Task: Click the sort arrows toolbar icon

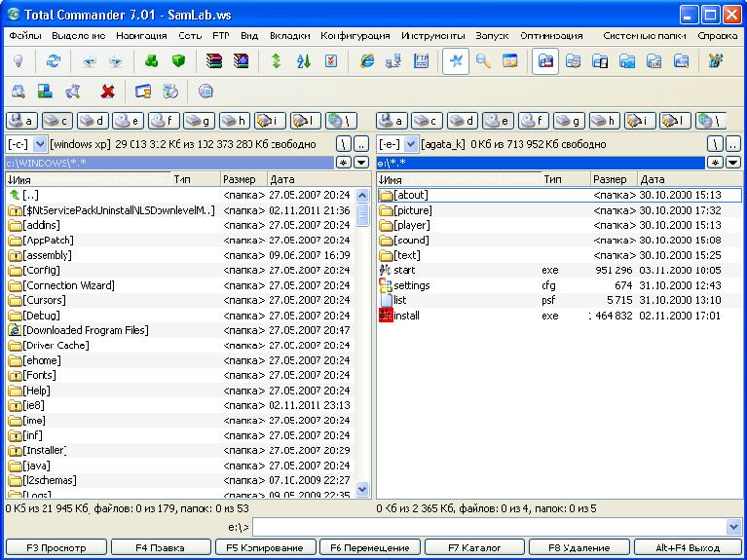Action: click(x=304, y=61)
